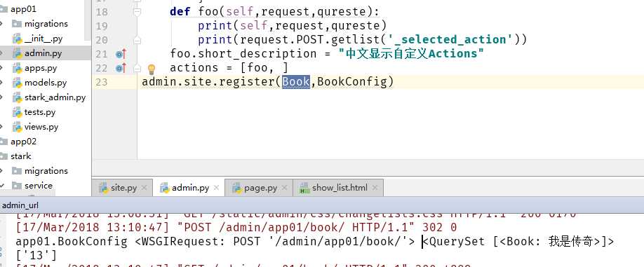This screenshot has height=267, width=644.
Task: Select the admin_url run console title
Action: pyautogui.click(x=20, y=205)
